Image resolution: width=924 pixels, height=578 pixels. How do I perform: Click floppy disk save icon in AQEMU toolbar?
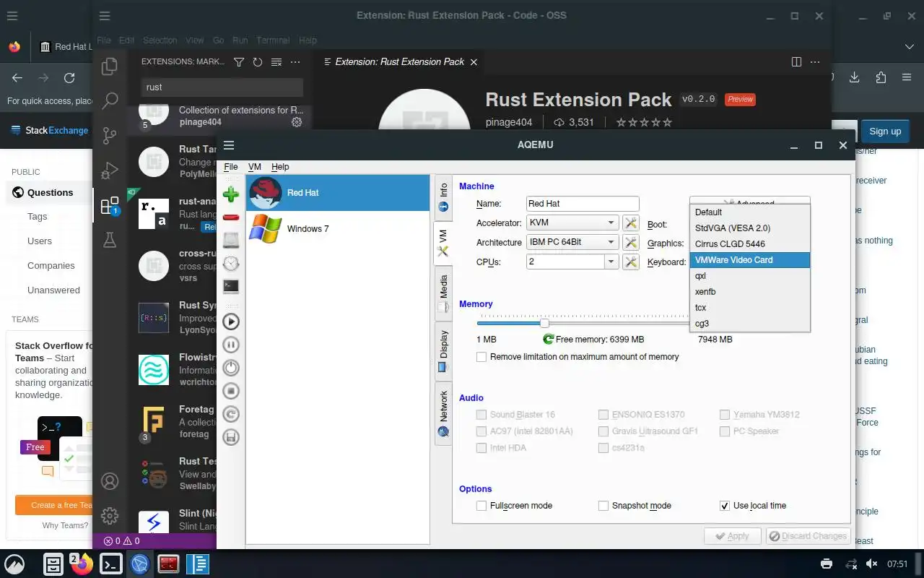[231, 436]
